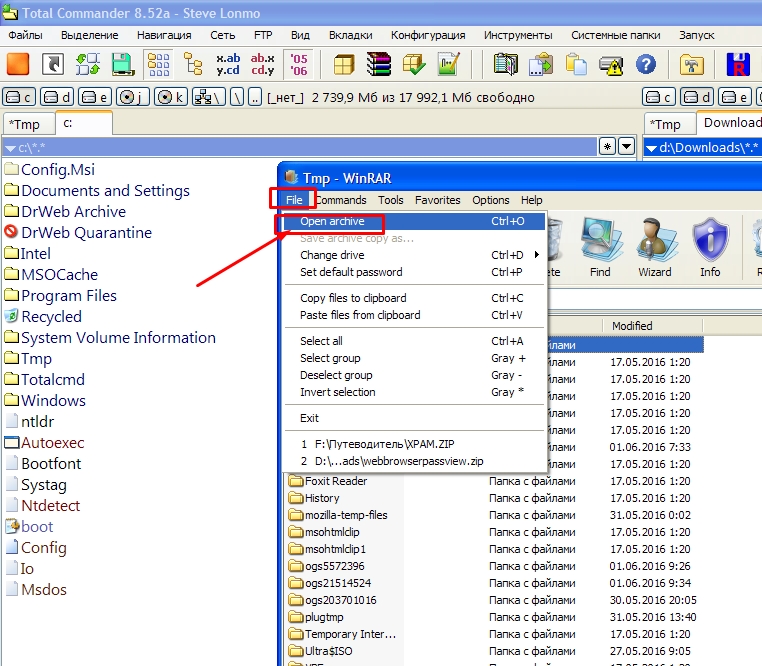The width and height of the screenshot is (762, 666).
Task: Choose Open archive from File menu
Action: click(x=332, y=221)
